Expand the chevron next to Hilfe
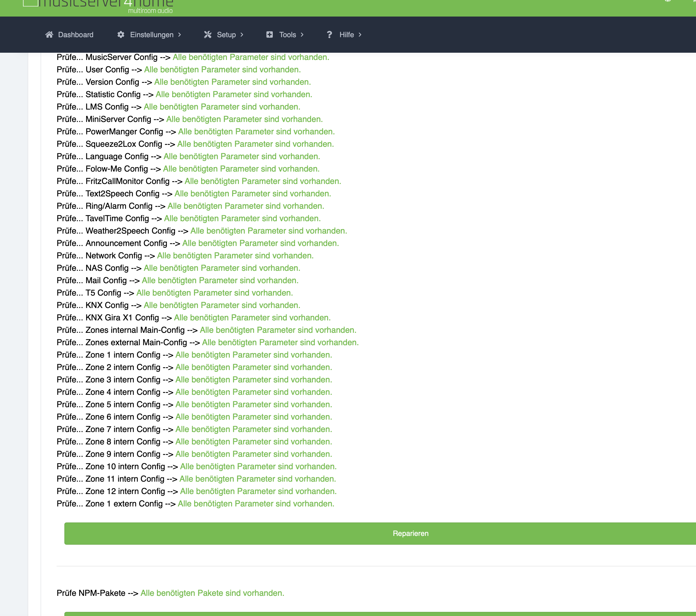This screenshot has width=696, height=616. (x=360, y=35)
